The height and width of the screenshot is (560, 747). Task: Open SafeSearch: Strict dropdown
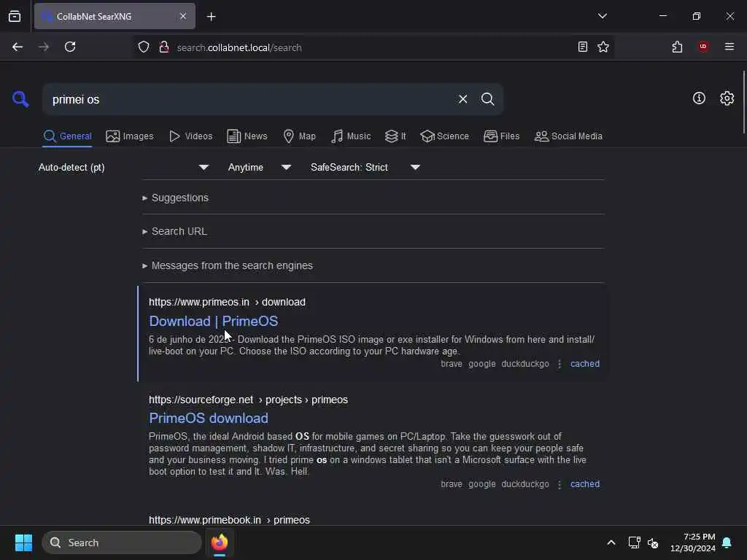point(365,167)
